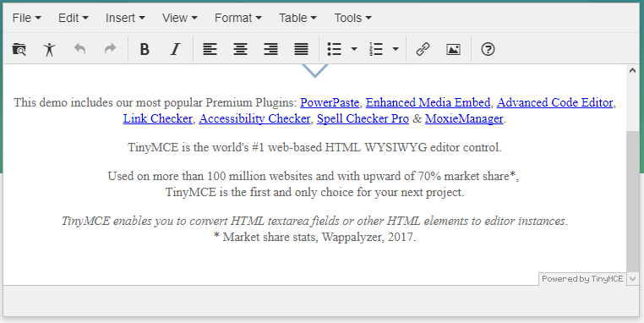Viewport: 644px width, 323px height.
Task: Follow the PowerPaste link
Action: click(x=330, y=102)
